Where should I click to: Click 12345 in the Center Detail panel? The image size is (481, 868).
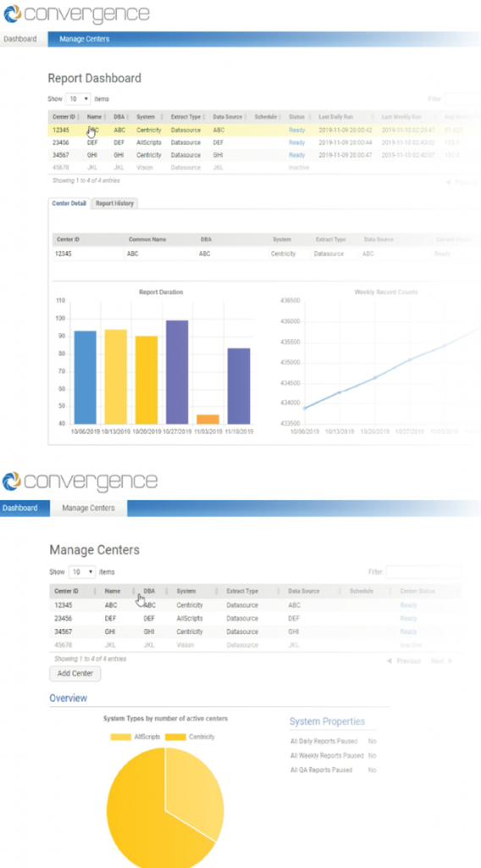click(64, 253)
